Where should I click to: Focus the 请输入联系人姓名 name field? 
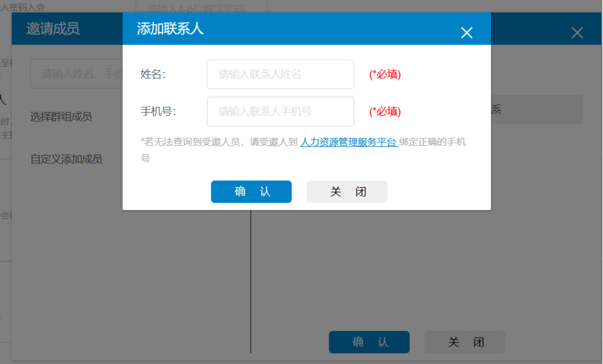(x=280, y=74)
